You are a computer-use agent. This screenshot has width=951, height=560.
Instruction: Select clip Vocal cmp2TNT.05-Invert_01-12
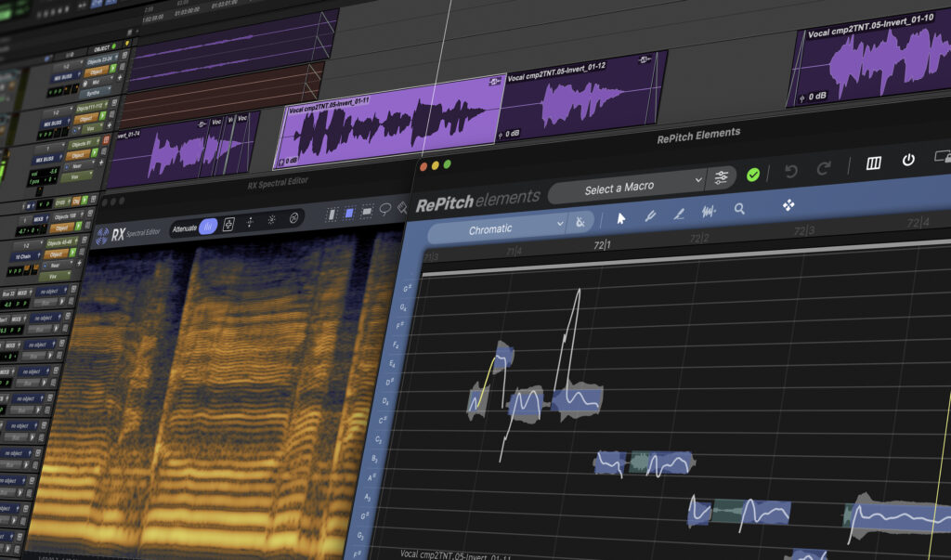tap(582, 98)
